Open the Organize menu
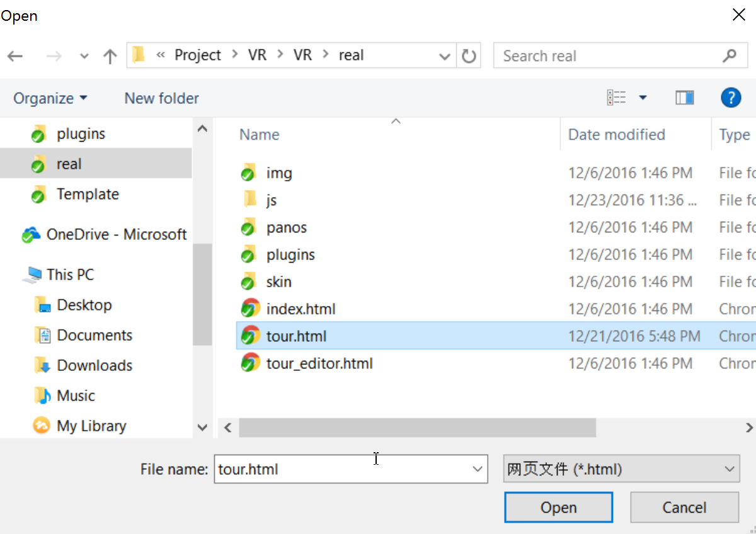Viewport: 756px width, 534px height. click(50, 98)
